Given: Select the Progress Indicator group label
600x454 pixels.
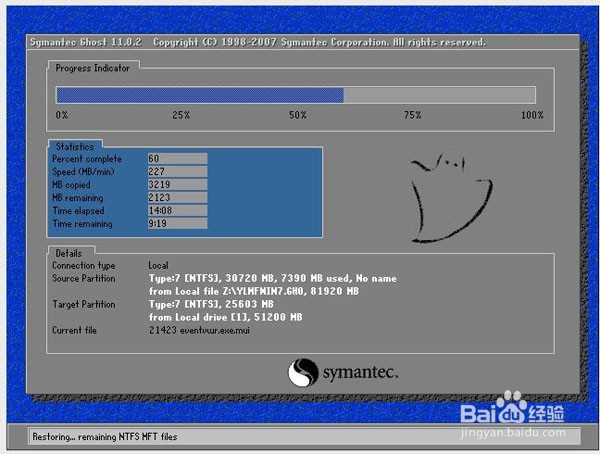Looking at the screenshot, I should point(93,68).
